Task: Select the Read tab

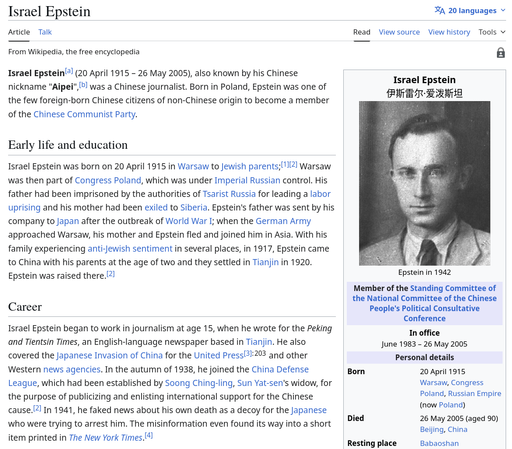Action: pos(362,32)
